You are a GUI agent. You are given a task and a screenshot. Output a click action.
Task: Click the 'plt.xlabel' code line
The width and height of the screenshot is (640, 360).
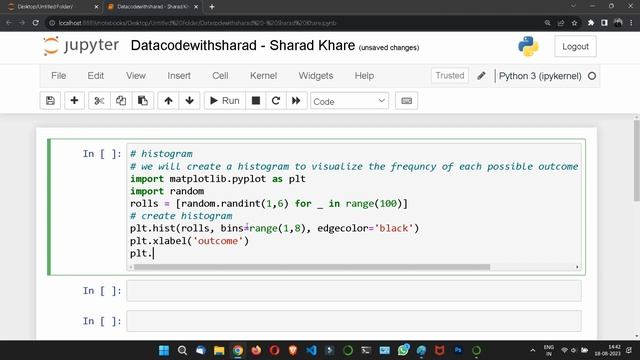[189, 241]
